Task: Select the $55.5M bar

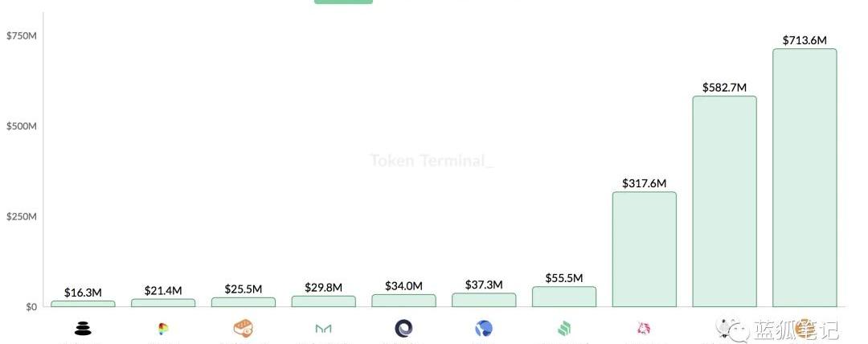Action: (564, 297)
